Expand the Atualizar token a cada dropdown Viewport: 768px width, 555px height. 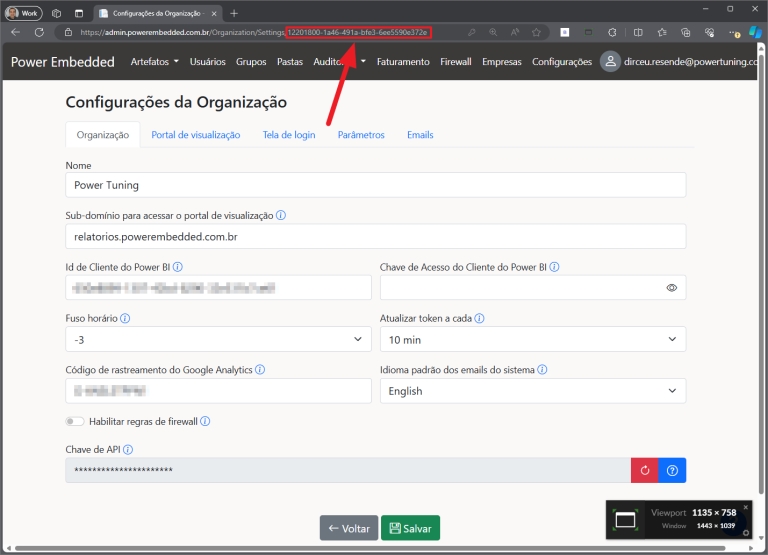coord(532,340)
